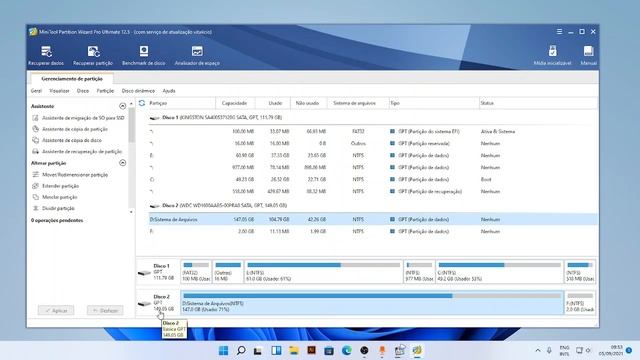Click the Desfazer button
The width and height of the screenshot is (640, 360).
pos(105,311)
